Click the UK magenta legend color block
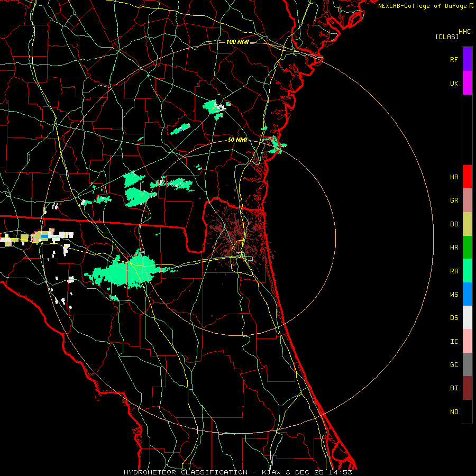 point(467,83)
